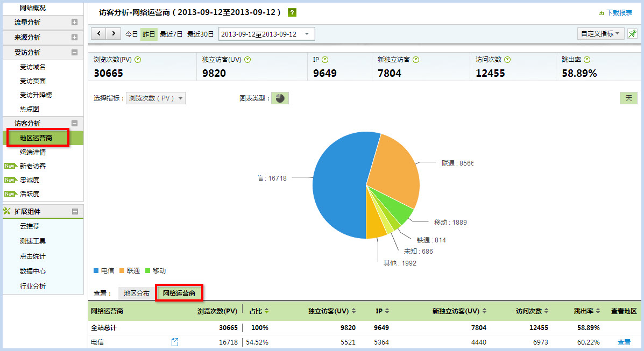The width and height of the screenshot is (644, 351).
Task: Open 点击统计 extension
Action: [x=33, y=256]
